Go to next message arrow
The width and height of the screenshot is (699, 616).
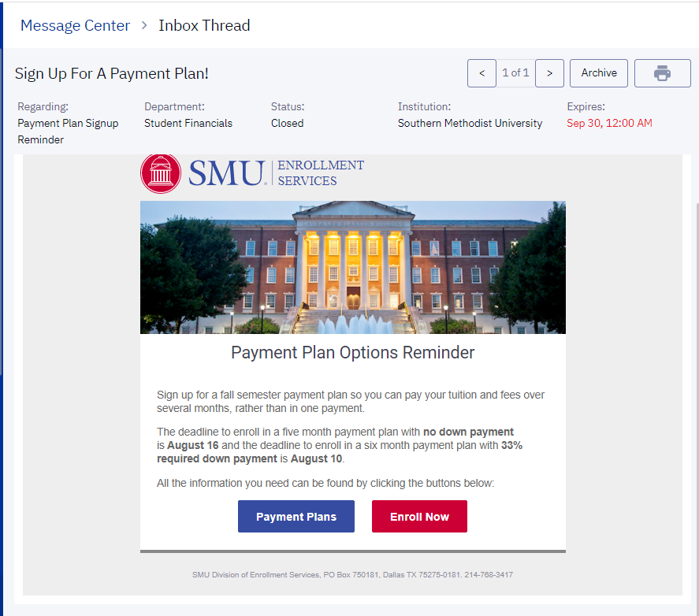click(549, 73)
